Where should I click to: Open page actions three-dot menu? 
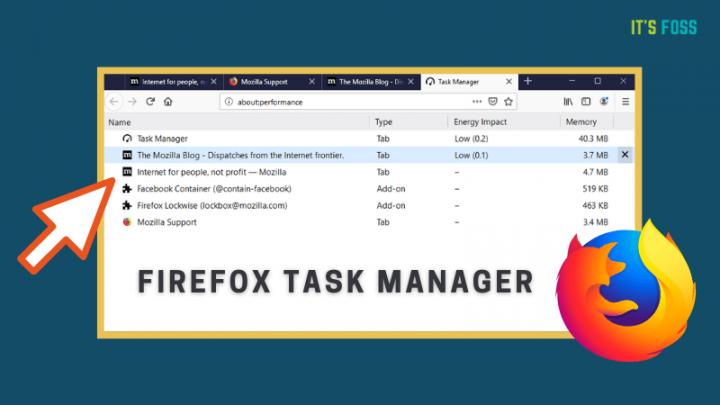tap(477, 101)
